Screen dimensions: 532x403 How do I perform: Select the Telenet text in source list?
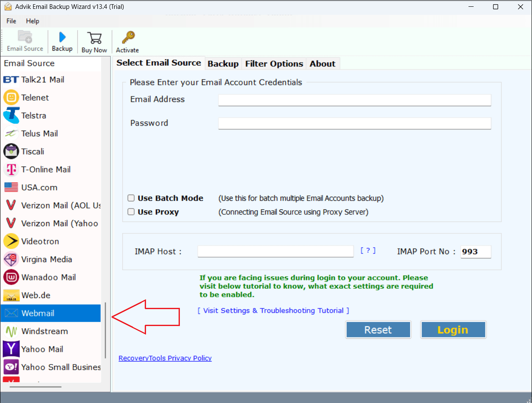tap(35, 98)
